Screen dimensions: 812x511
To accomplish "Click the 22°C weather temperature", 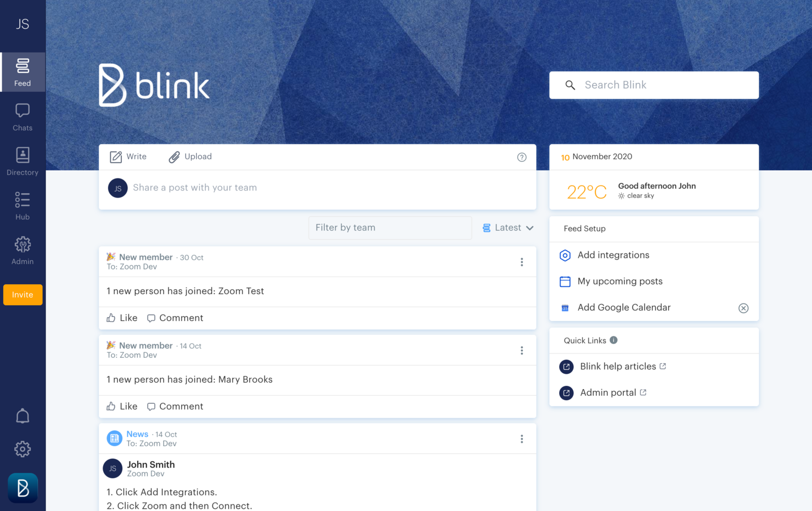I will click(587, 192).
